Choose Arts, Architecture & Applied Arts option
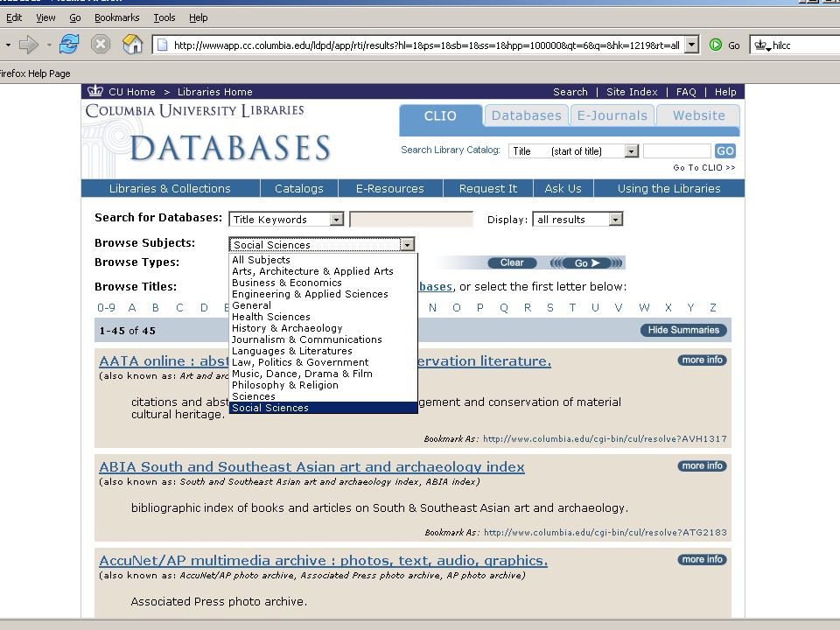The image size is (840, 630). point(323,271)
